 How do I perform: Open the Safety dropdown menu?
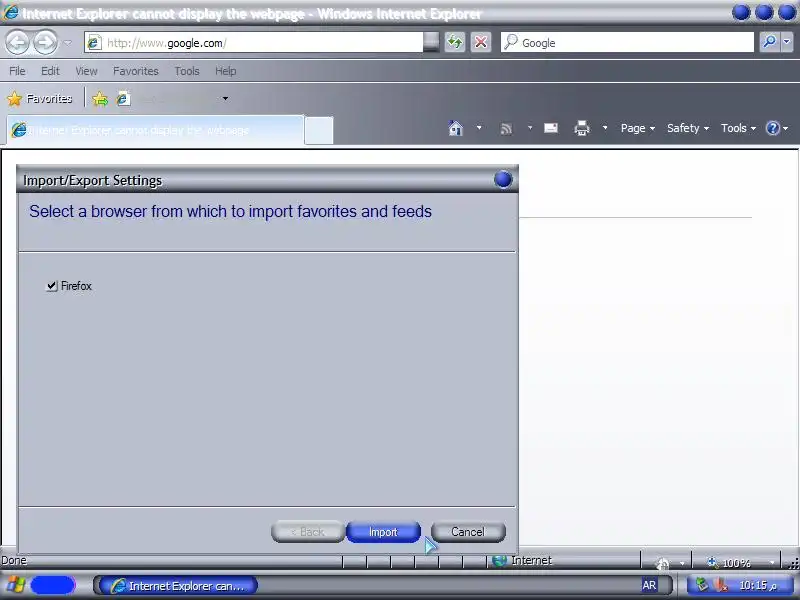pos(688,128)
